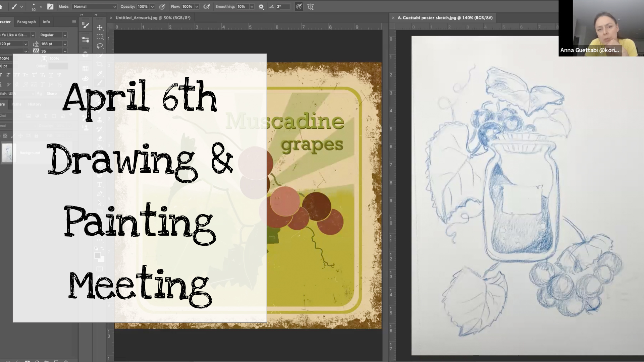The image size is (644, 362).
Task: Click the Flow 100% value field
Action: [x=187, y=6]
